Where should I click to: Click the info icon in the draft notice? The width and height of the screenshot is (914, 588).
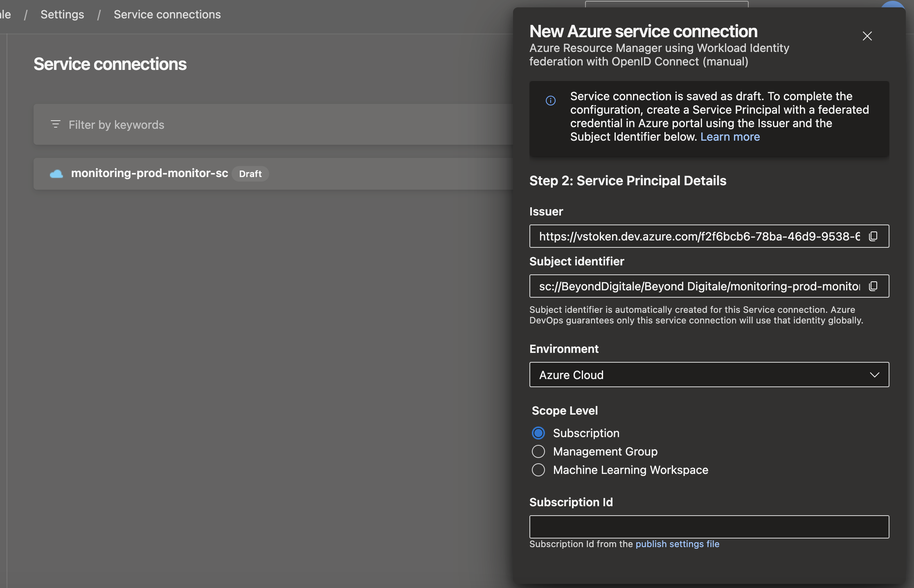pos(551,100)
